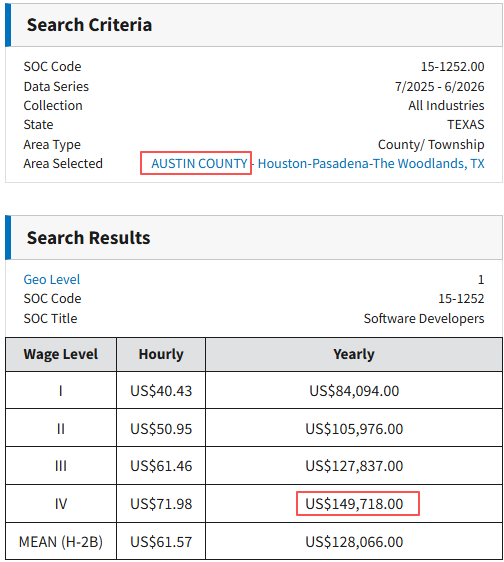Click the Search Results heading

coord(89,238)
